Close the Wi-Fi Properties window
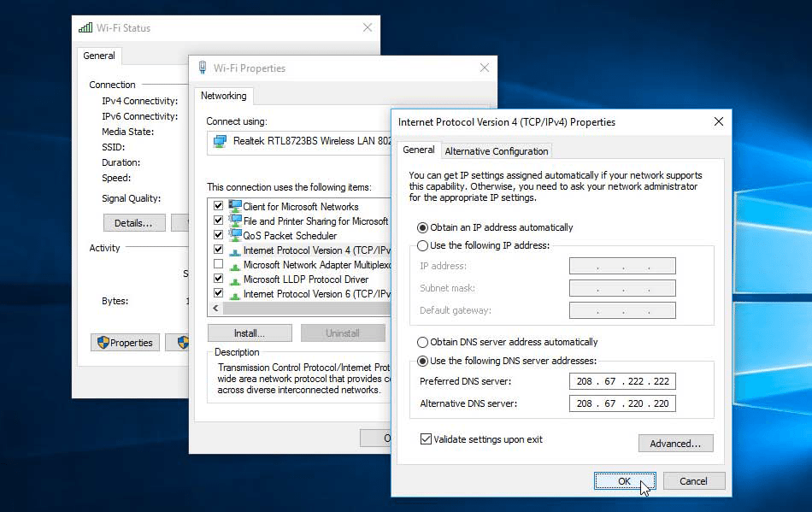 pos(484,68)
